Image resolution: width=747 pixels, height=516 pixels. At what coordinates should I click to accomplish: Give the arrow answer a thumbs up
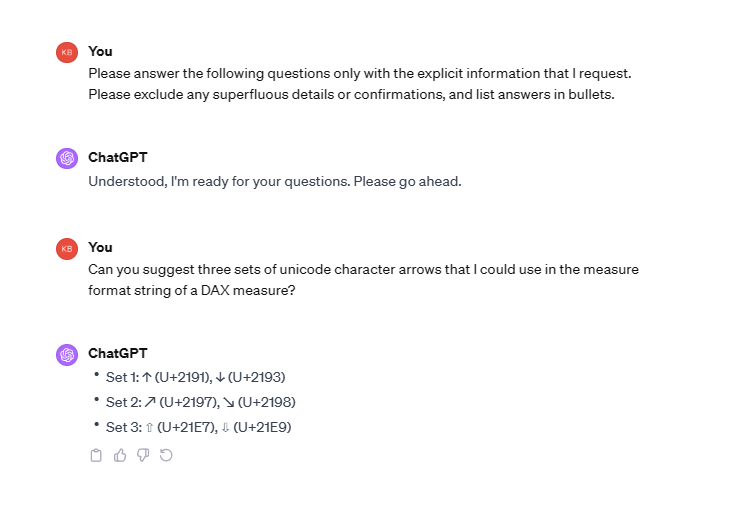120,455
